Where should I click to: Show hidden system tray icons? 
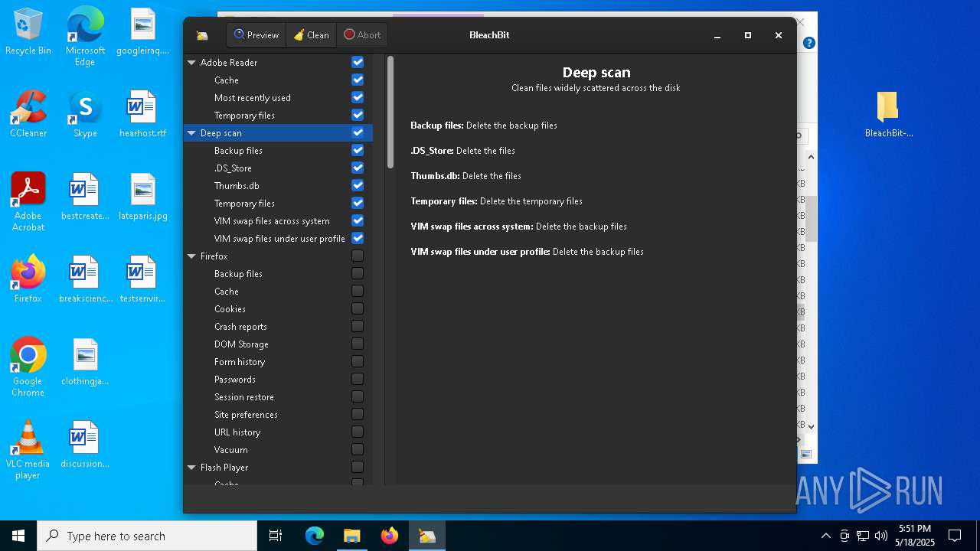tap(825, 536)
